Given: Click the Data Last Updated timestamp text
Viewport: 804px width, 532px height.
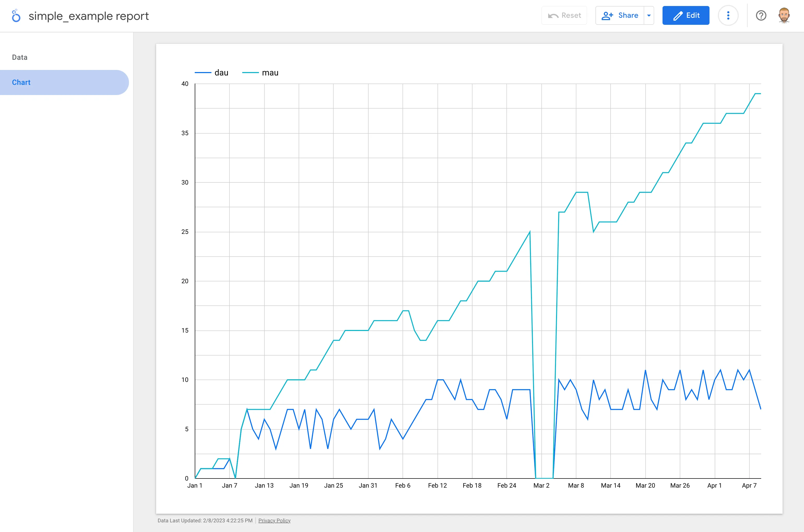Looking at the screenshot, I should (x=205, y=521).
